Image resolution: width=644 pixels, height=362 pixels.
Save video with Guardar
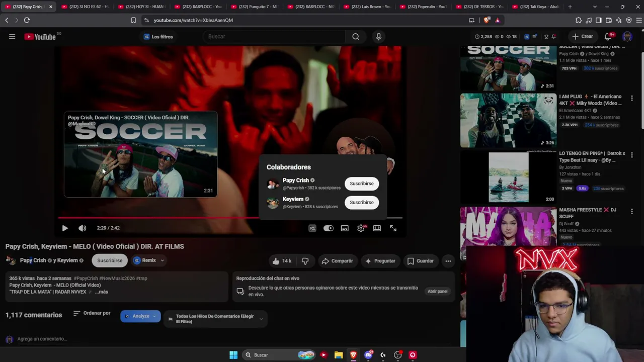tap(420, 261)
